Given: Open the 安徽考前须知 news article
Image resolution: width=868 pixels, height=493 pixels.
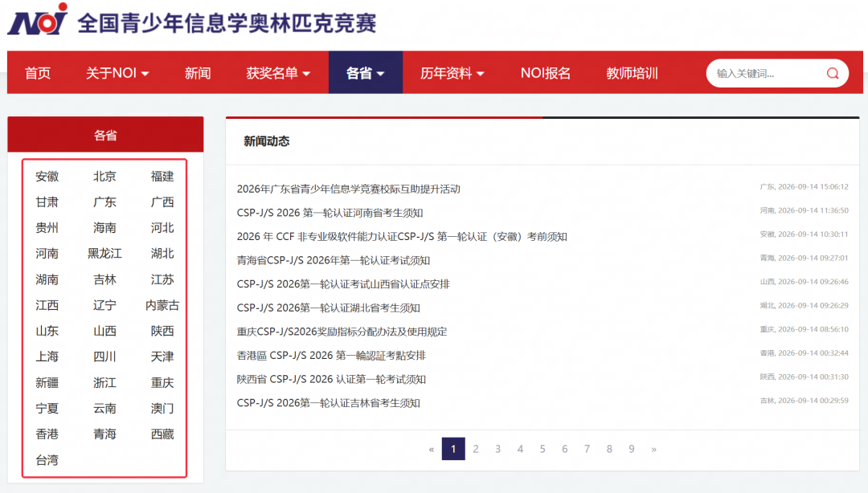Looking at the screenshot, I should [402, 237].
